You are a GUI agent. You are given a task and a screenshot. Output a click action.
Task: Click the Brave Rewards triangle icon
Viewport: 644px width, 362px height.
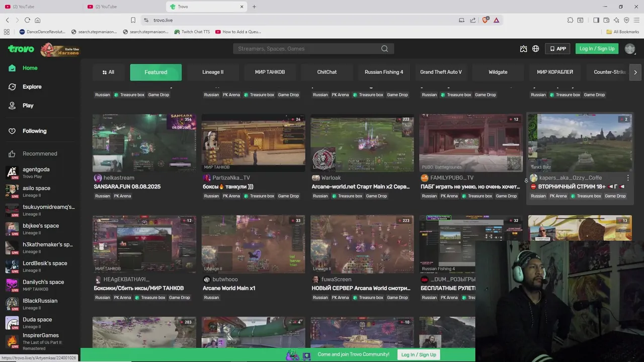496,20
